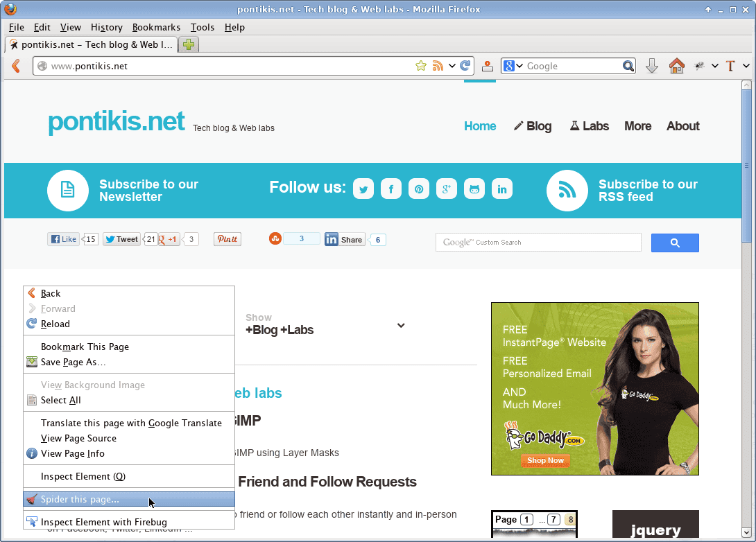Click the Google +1 button

(169, 239)
